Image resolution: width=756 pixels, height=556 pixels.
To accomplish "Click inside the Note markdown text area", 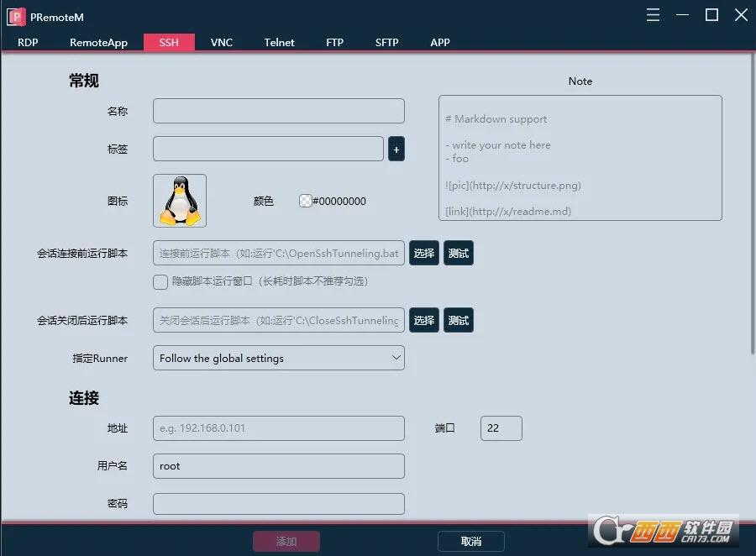I will pyautogui.click(x=580, y=158).
